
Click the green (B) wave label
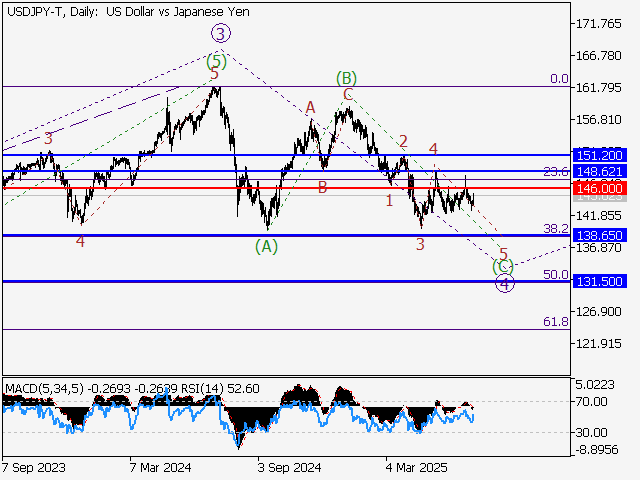coord(347,78)
